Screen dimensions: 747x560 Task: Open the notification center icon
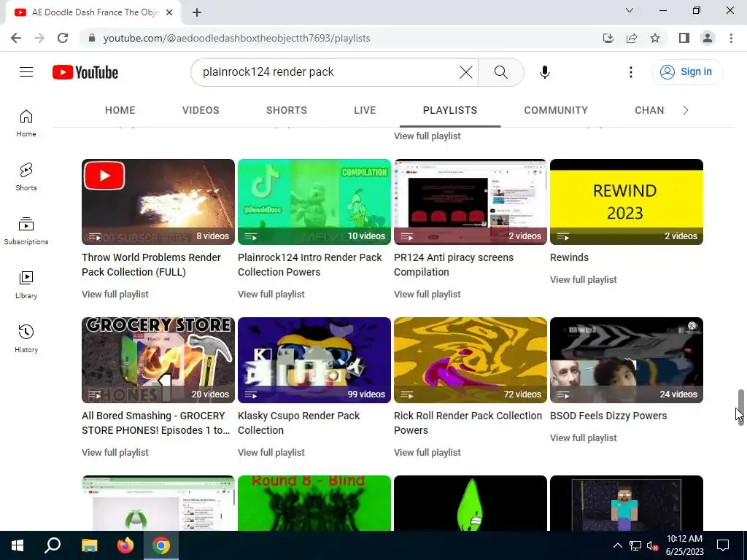(x=723, y=545)
